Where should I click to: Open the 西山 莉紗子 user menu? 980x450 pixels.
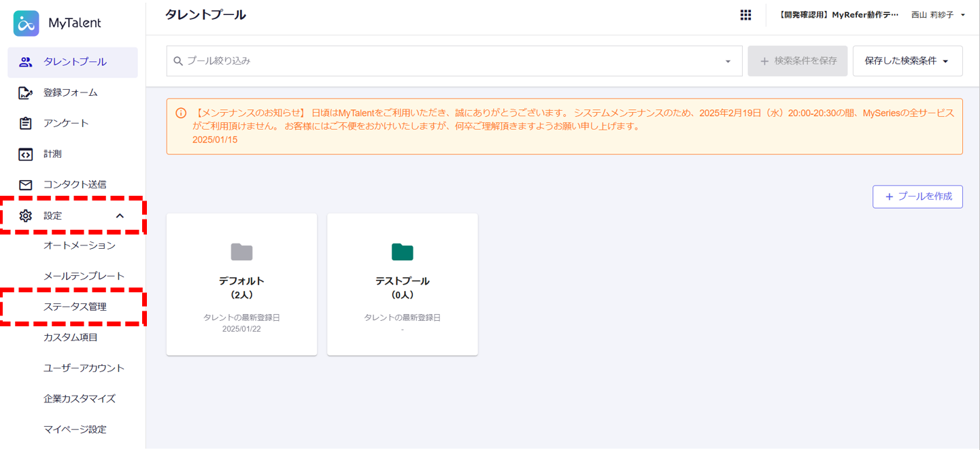(938, 15)
